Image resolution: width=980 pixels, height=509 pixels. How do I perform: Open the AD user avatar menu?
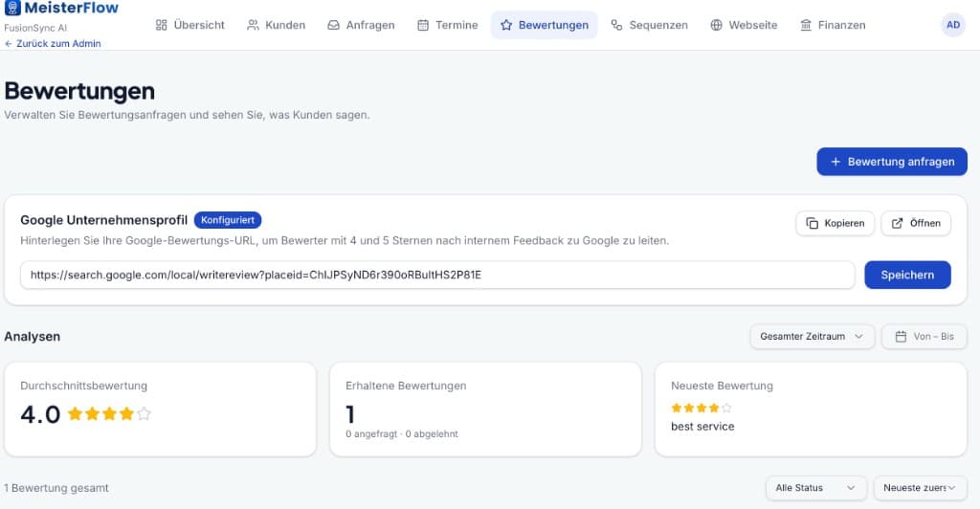pyautogui.click(x=953, y=25)
